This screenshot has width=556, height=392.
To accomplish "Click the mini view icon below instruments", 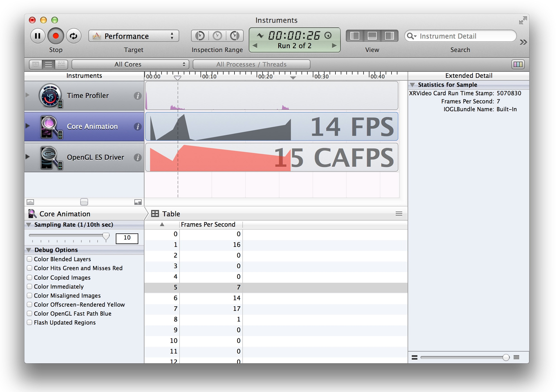I will point(138,202).
